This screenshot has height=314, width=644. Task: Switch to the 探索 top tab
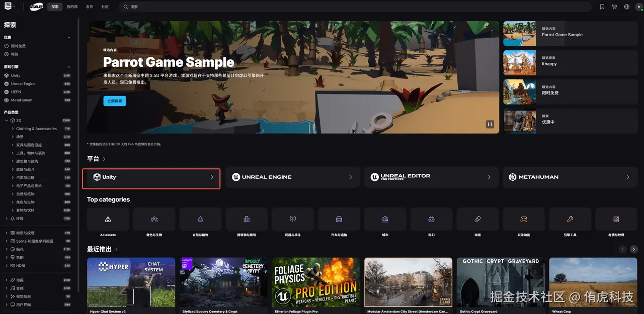55,7
